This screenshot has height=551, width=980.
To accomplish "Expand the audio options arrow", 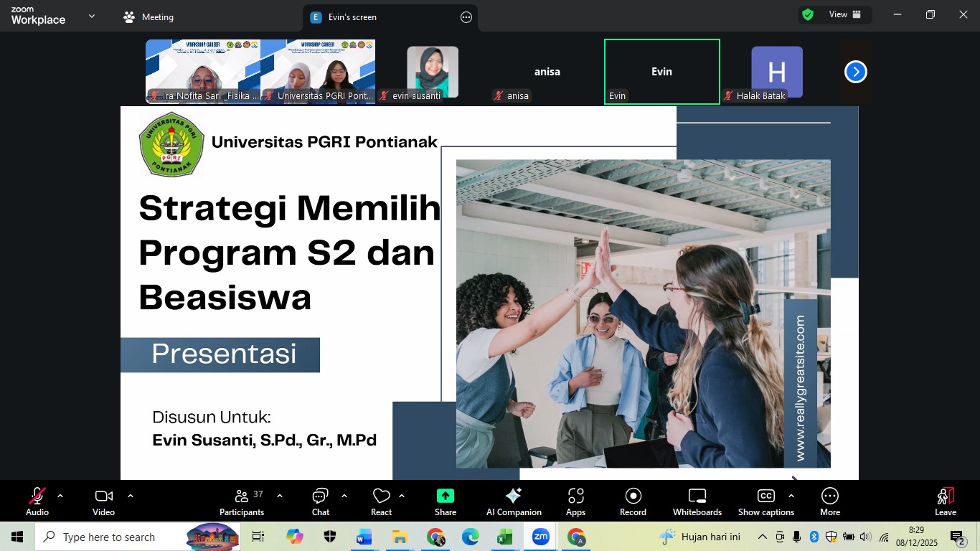I will [x=60, y=496].
